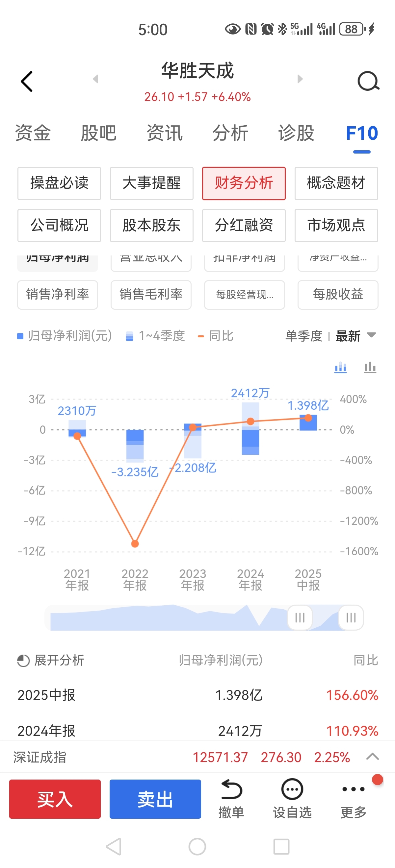Tap the 12571.37 index value

220,757
